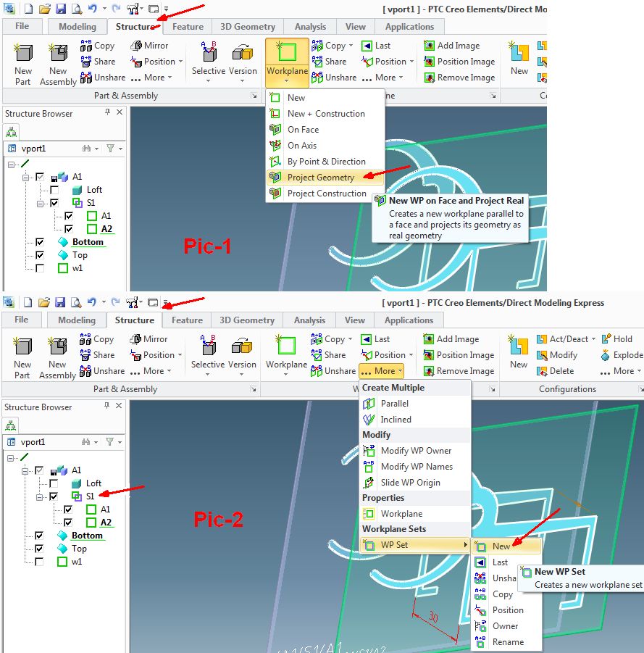Select Modify WP Owner in More menu
Image resolution: width=644 pixels, height=653 pixels.
[x=415, y=451]
